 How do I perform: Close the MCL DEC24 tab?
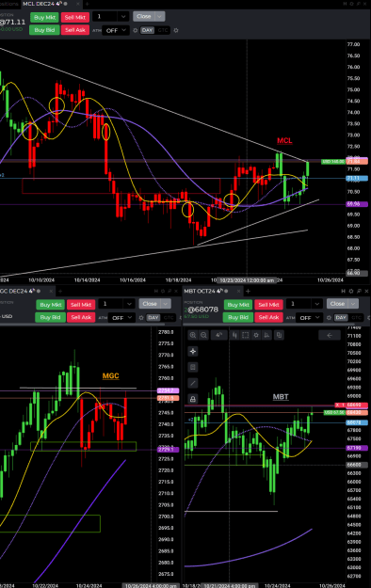78,4
